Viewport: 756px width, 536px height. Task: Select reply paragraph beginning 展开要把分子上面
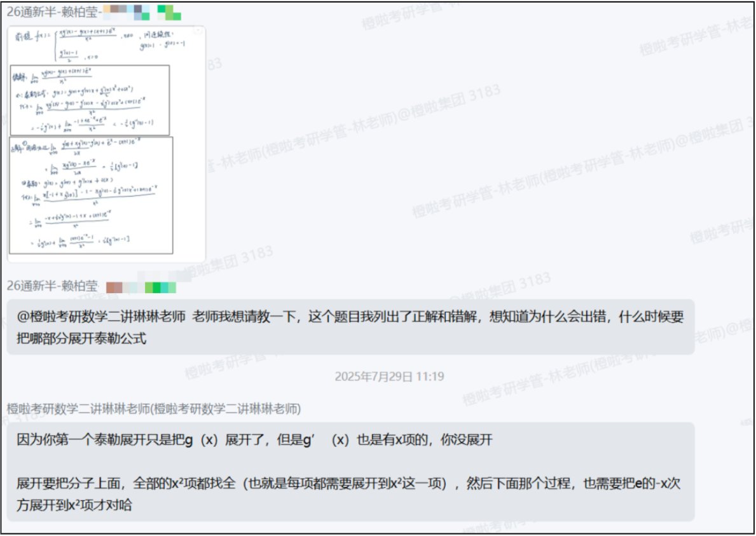348,494
